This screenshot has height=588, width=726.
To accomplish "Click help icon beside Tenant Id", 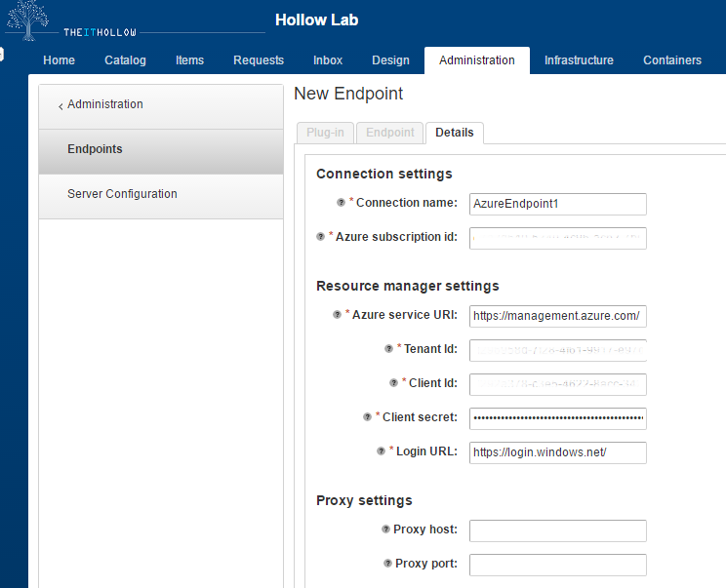I will [x=388, y=349].
